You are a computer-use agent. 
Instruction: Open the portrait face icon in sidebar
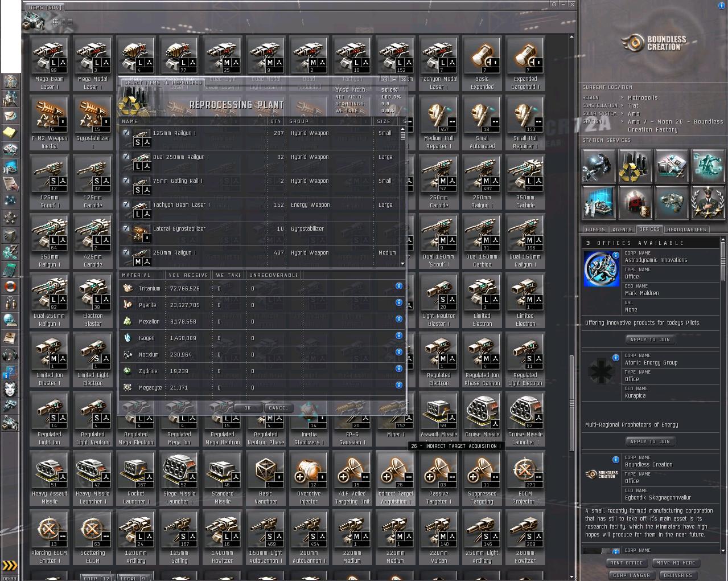coord(10,389)
